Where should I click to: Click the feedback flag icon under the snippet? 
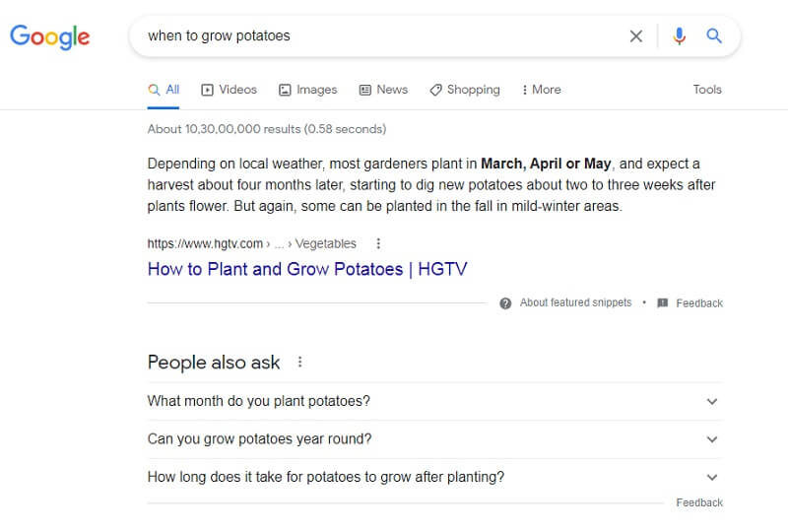663,303
